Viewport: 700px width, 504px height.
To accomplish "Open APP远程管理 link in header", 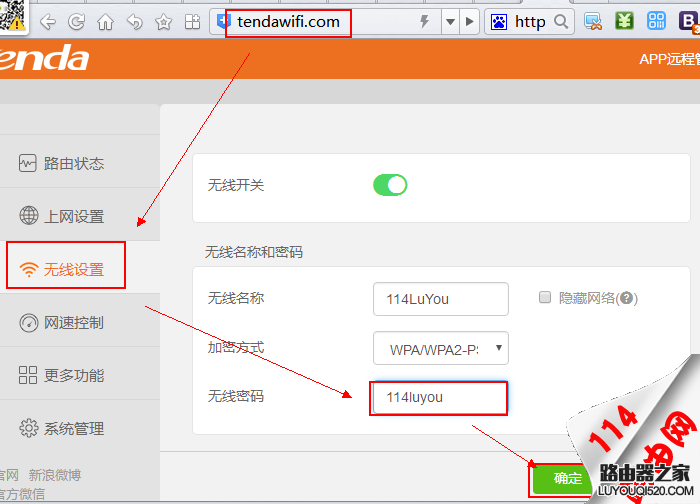I will pos(669,59).
